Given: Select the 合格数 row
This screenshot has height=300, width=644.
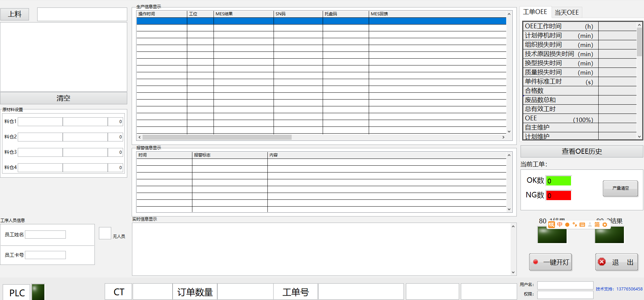Looking at the screenshot, I should (580, 91).
